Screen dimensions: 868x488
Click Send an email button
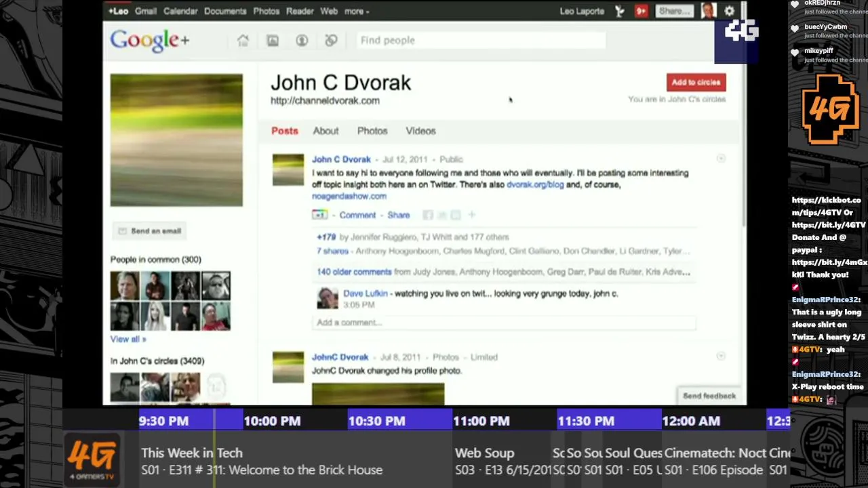coord(150,231)
